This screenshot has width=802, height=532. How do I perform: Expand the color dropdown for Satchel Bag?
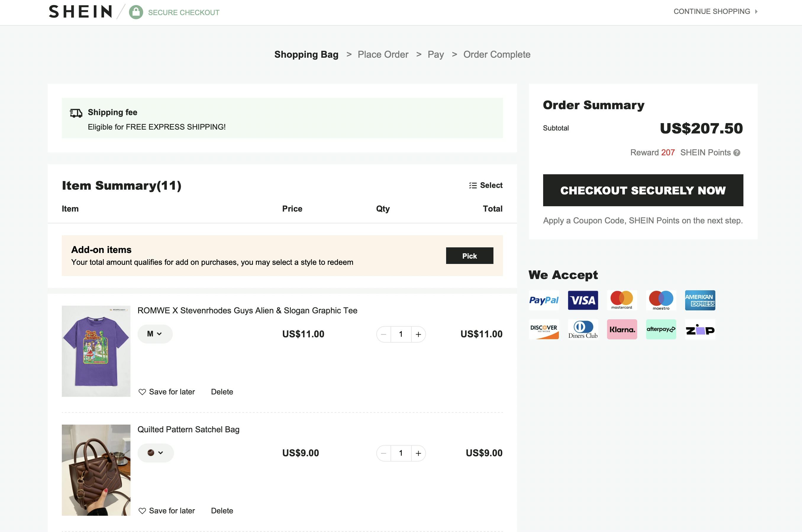click(x=156, y=452)
